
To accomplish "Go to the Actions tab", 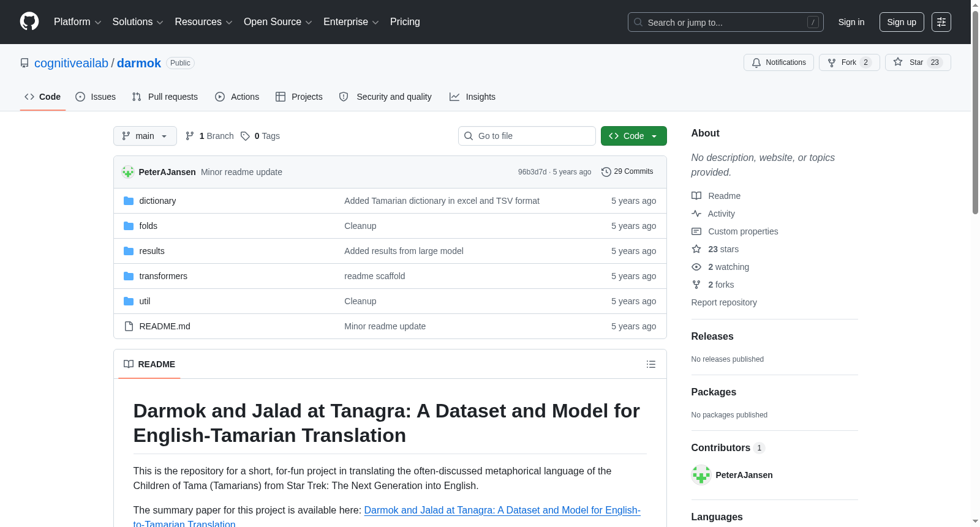I will [237, 97].
